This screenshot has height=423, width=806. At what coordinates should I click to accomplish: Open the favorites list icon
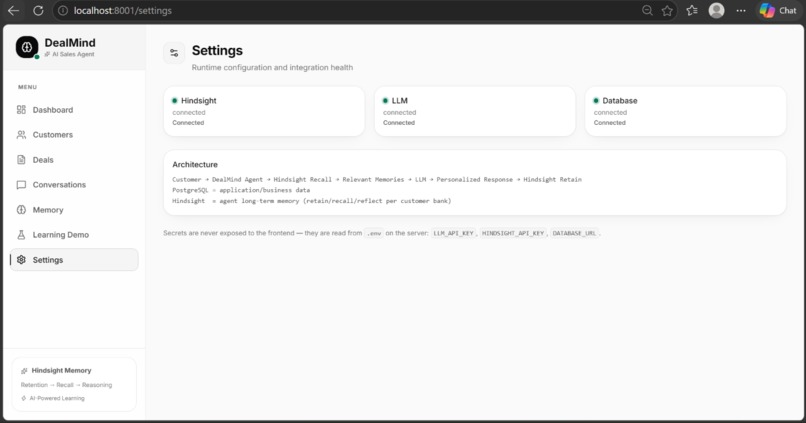tap(692, 10)
